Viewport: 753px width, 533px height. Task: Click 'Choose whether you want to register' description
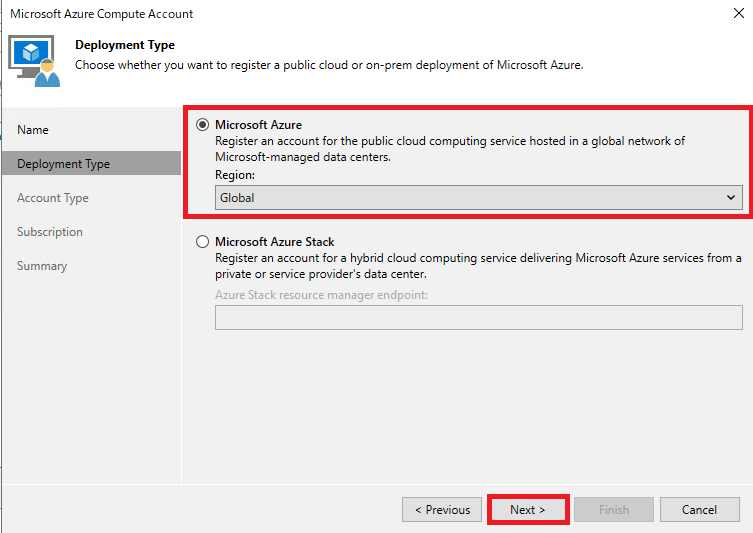pos(329,65)
